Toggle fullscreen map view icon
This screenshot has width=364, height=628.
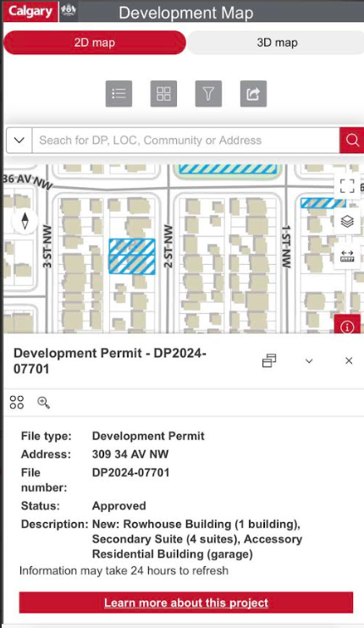pos(347,186)
